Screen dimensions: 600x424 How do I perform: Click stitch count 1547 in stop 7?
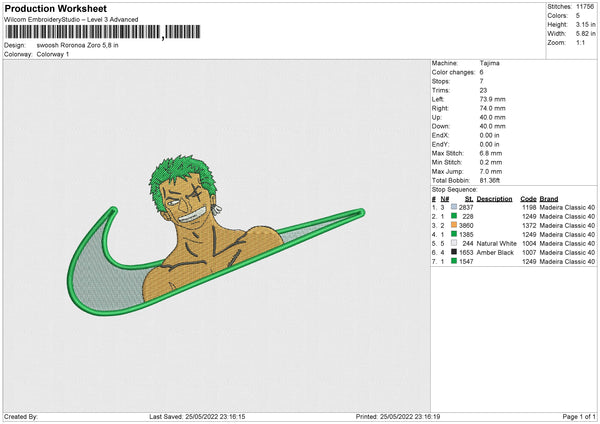click(466, 262)
